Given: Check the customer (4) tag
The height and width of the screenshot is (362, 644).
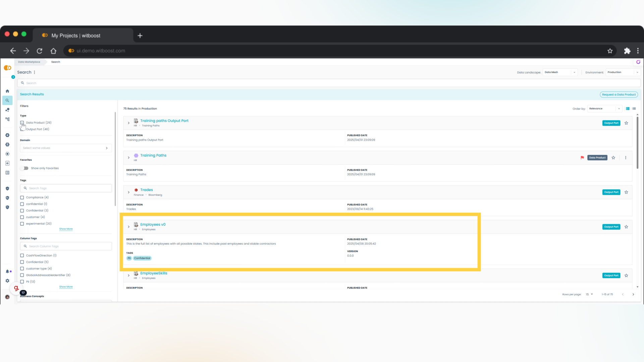Looking at the screenshot, I should coord(22,217).
